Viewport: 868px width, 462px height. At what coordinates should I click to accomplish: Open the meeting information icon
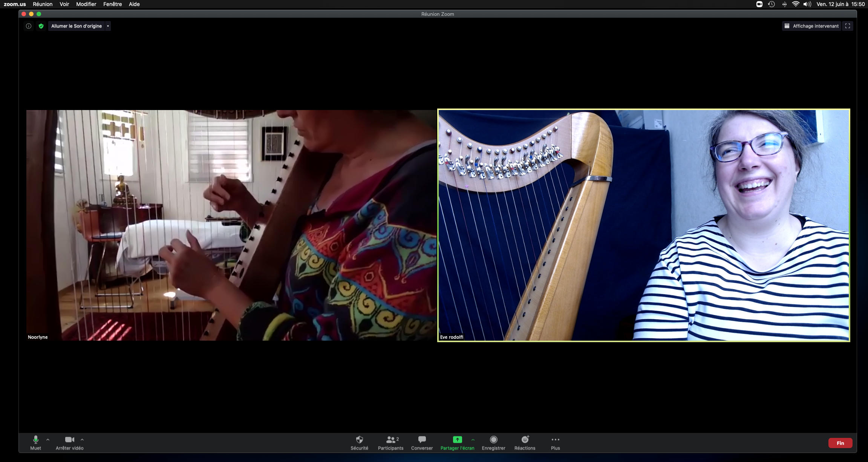tap(29, 26)
